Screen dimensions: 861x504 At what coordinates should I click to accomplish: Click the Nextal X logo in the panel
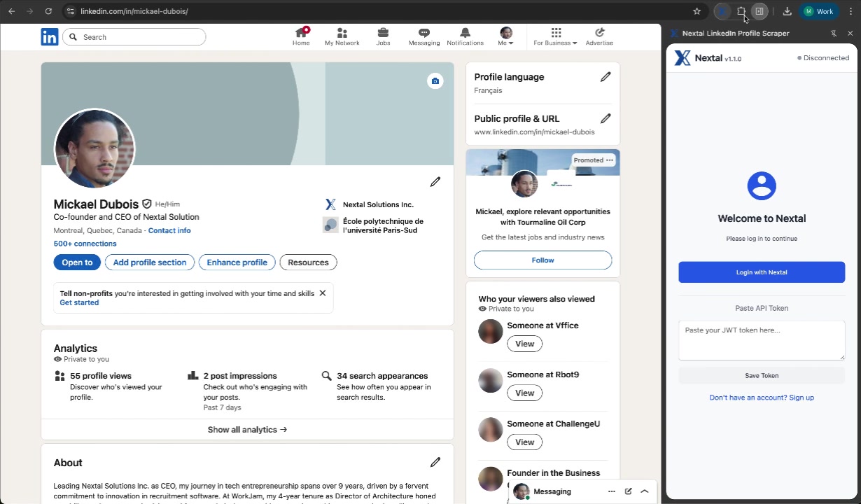pos(682,57)
